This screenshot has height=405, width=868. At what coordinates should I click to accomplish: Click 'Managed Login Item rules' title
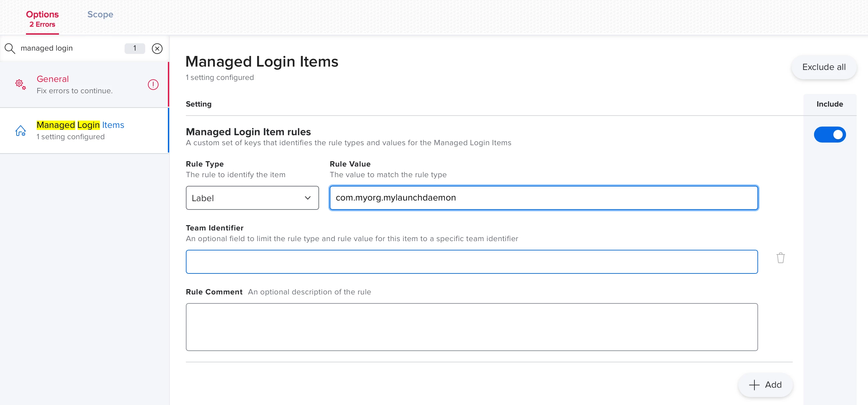tap(248, 132)
